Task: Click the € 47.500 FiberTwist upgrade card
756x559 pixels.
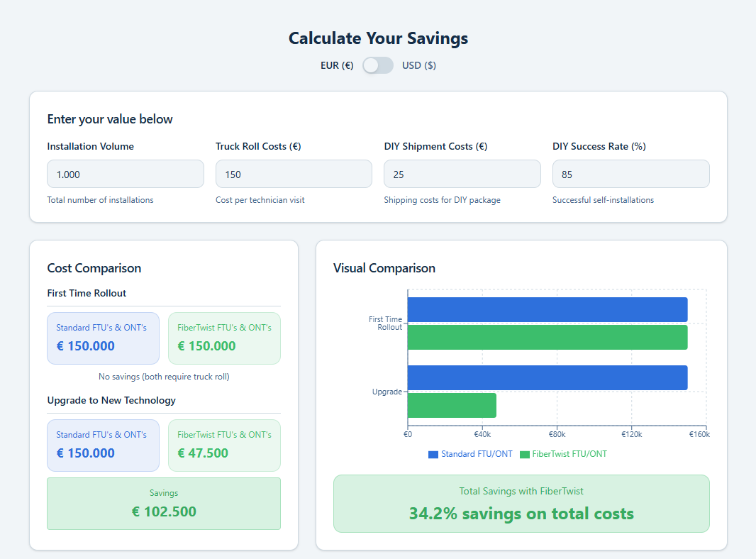Action: tap(224, 445)
